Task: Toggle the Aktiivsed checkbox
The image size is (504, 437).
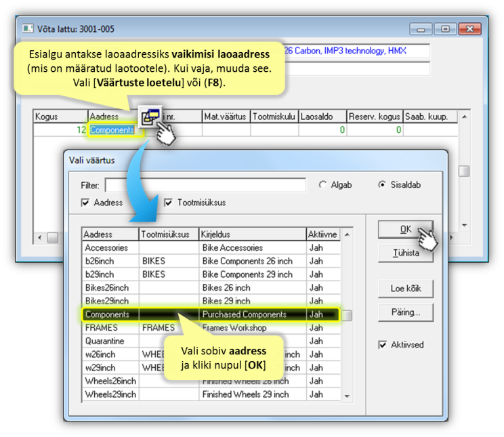Action: 382,345
